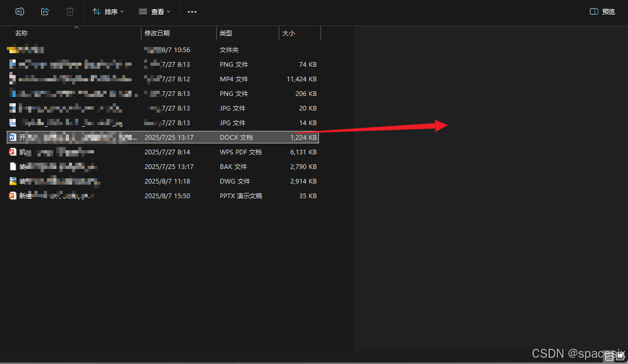The image size is (628, 364).
Task: Click the PNG 文件 cell in the 74 KB row
Action: point(234,65)
